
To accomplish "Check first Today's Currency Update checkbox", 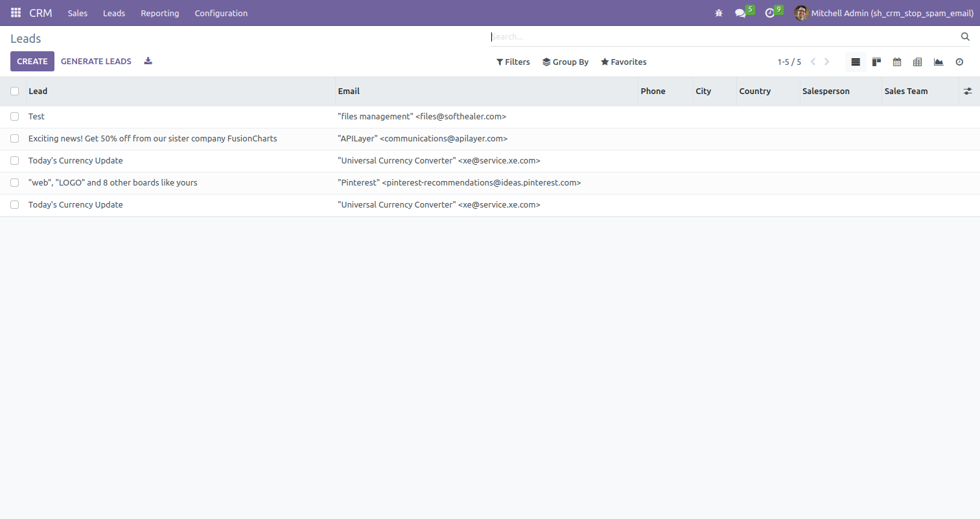I will pyautogui.click(x=15, y=161).
